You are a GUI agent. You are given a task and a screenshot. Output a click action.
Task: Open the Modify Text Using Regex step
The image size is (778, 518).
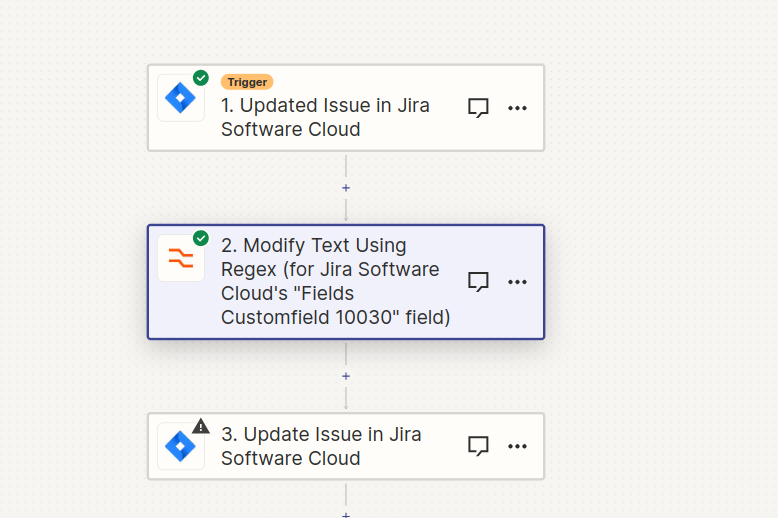pos(335,281)
